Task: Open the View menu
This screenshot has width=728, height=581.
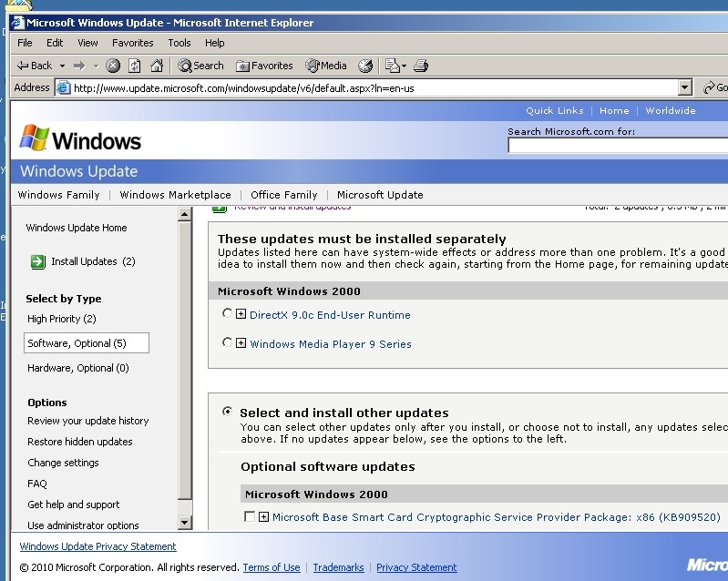Action: (87, 43)
